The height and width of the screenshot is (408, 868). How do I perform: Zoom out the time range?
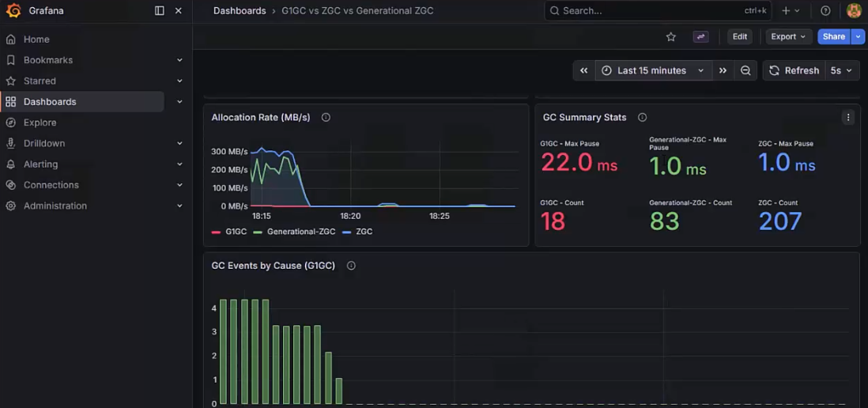(x=745, y=70)
